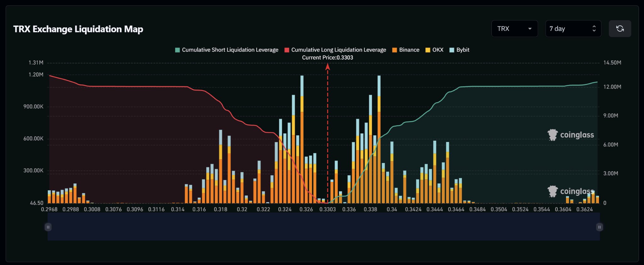
Task: Click the green Short Liquidation legend swatch
Action: point(177,50)
